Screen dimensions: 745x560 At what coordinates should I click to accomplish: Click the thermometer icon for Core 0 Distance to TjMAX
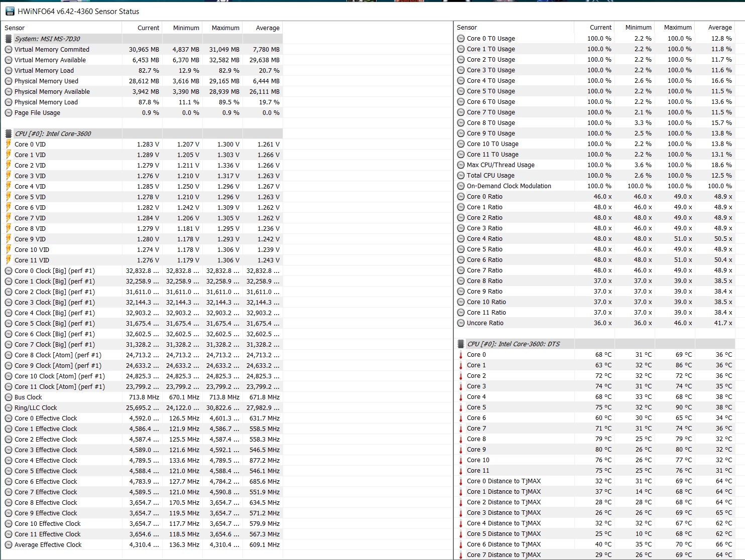tap(461, 481)
